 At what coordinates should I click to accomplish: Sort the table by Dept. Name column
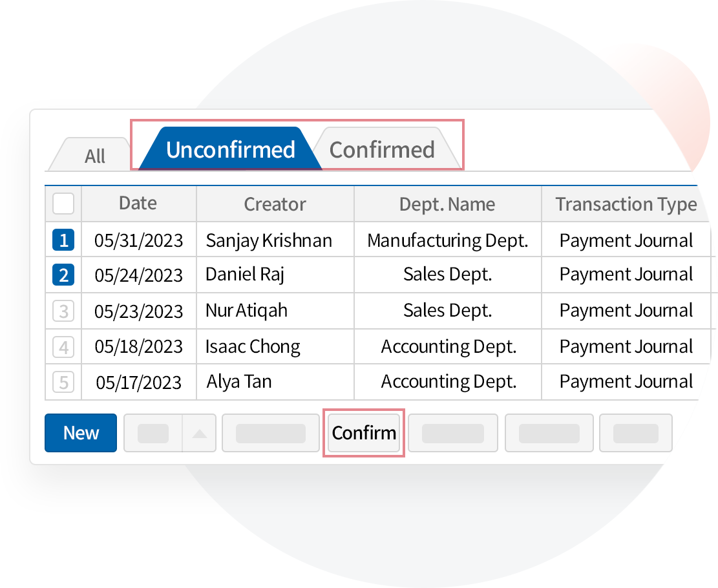(447, 204)
